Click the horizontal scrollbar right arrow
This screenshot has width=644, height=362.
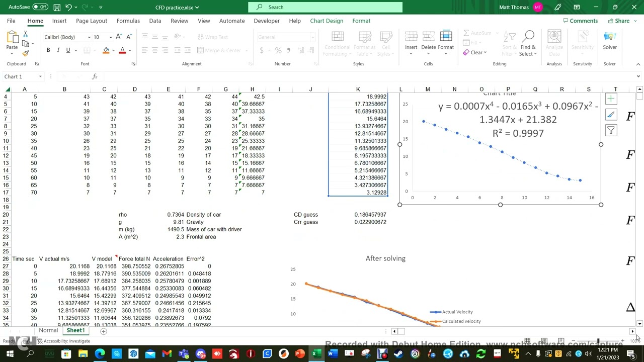632,331
